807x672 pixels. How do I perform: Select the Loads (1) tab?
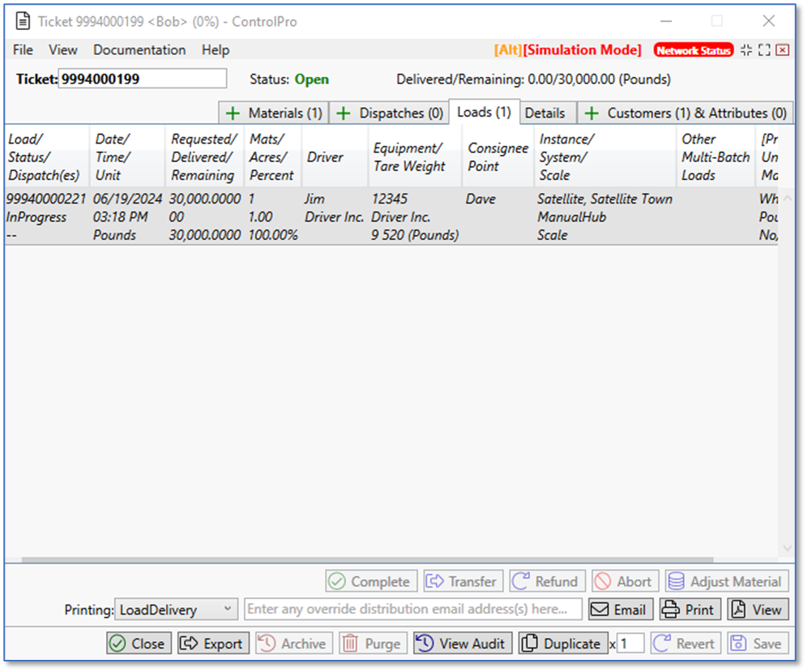point(484,113)
